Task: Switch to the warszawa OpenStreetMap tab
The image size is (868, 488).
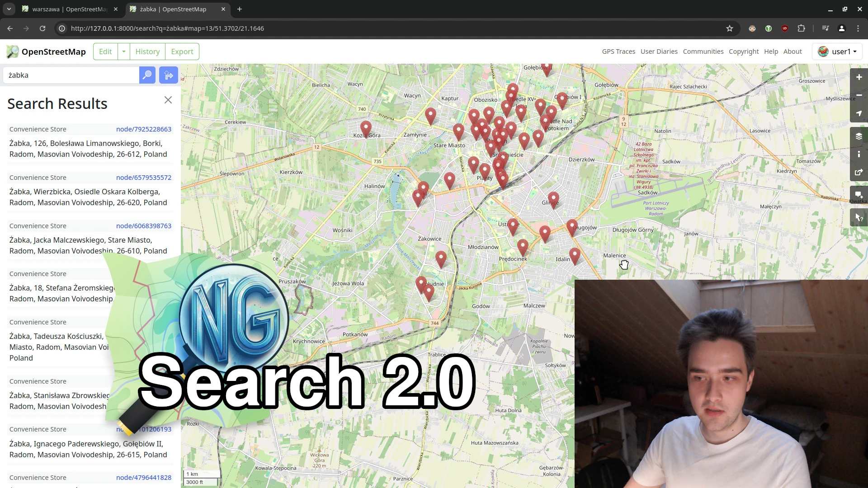Action: click(x=70, y=9)
